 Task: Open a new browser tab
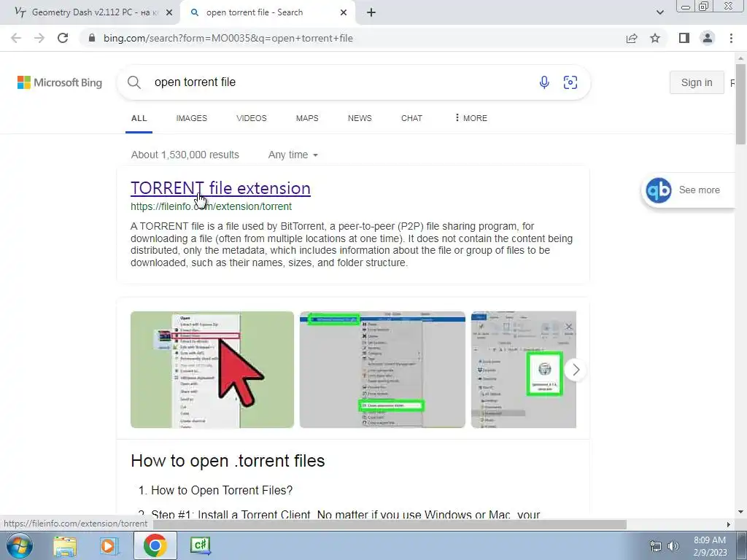tap(371, 12)
